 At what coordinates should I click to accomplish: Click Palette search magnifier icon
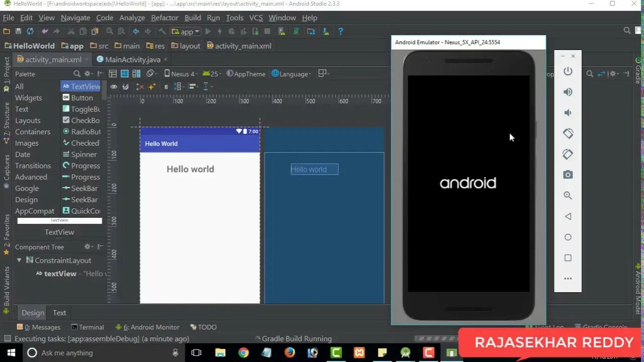tap(77, 74)
